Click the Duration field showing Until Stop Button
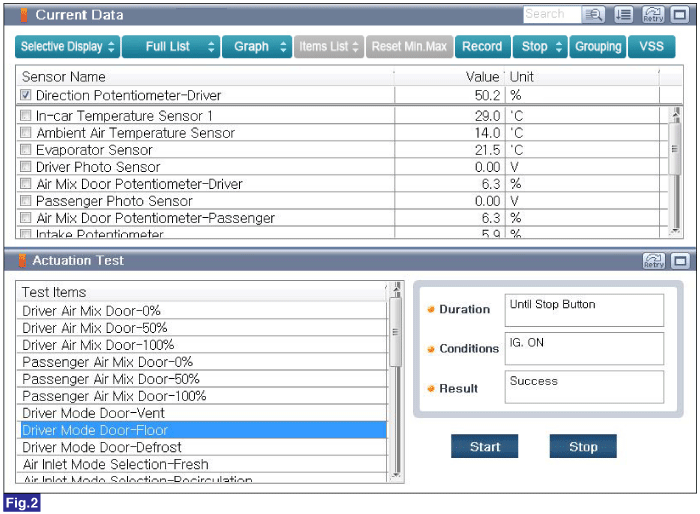The width and height of the screenshot is (700, 514). pos(584,310)
